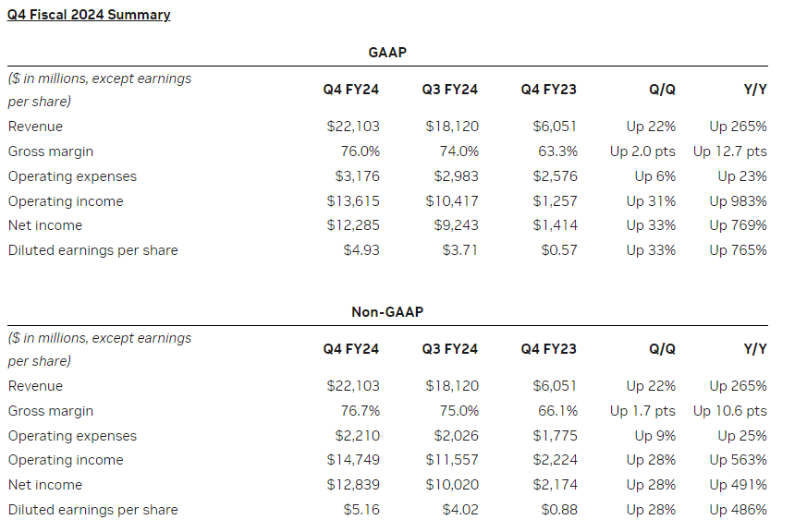Click the Up 563% Non-GAAP change cell
This screenshot has width=807, height=532.
738,460
